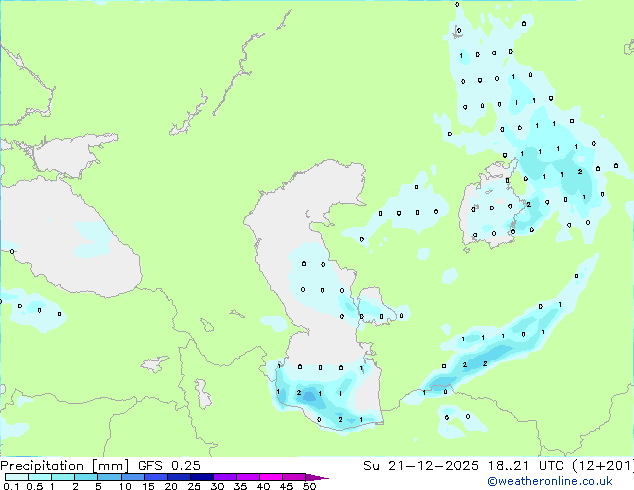Click the 45–50 mm legend swatch
The width and height of the screenshot is (634, 490).
coord(294,477)
